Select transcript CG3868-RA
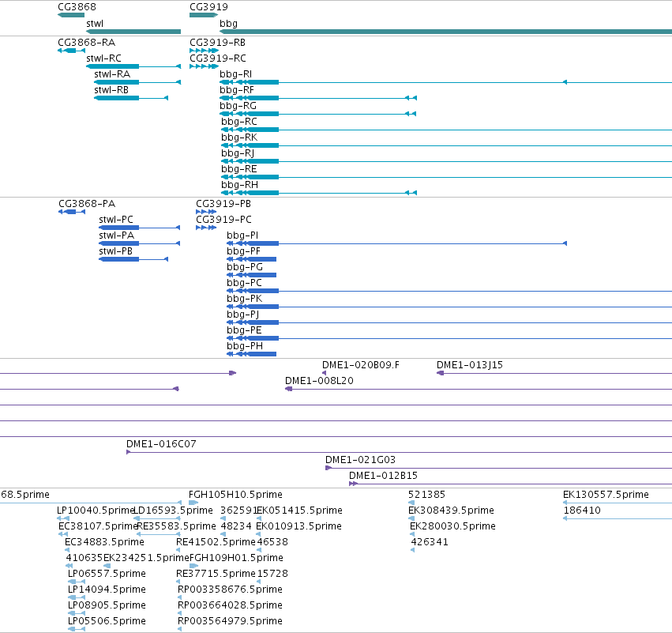Viewport: 672px width, 633px height. 87,43
